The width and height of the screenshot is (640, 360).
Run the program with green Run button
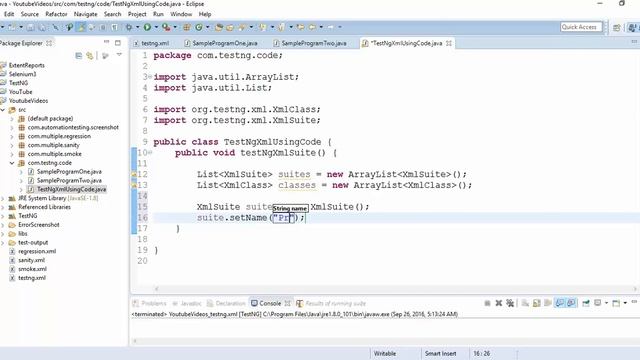[147, 27]
